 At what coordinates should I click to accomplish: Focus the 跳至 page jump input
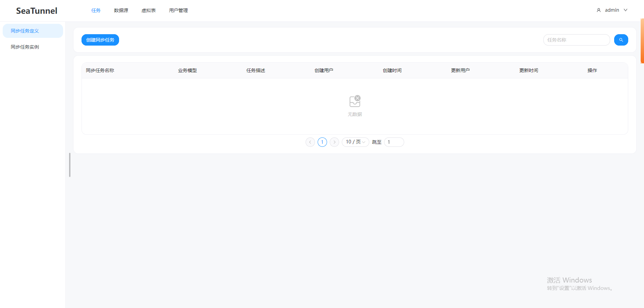pyautogui.click(x=394, y=142)
